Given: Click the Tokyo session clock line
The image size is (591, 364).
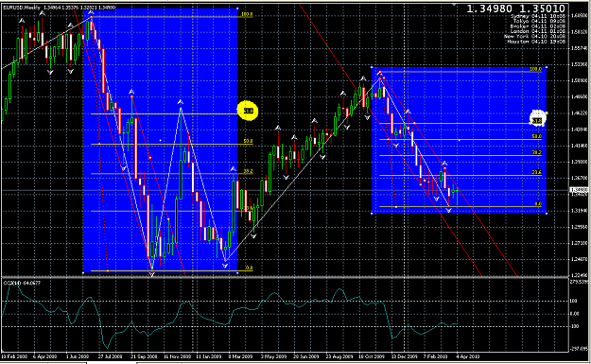Looking at the screenshot, I should point(539,21).
